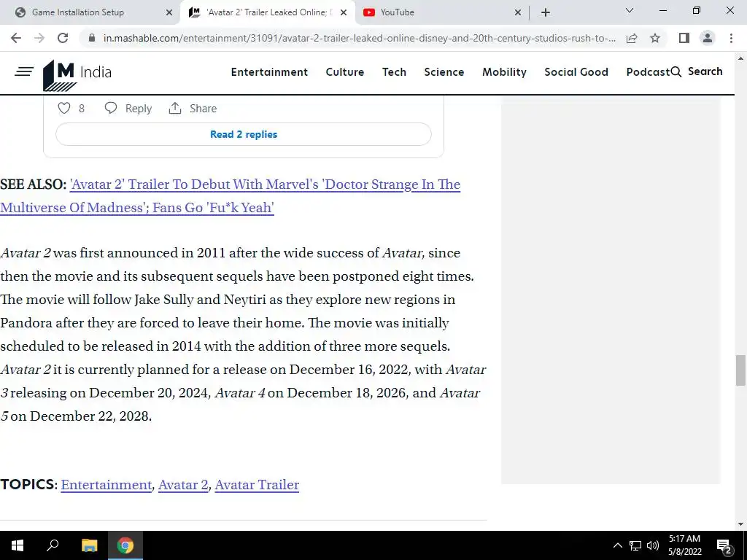747x560 pixels.
Task: Close the Avatar 2 Trailer tab
Action: pyautogui.click(x=344, y=12)
